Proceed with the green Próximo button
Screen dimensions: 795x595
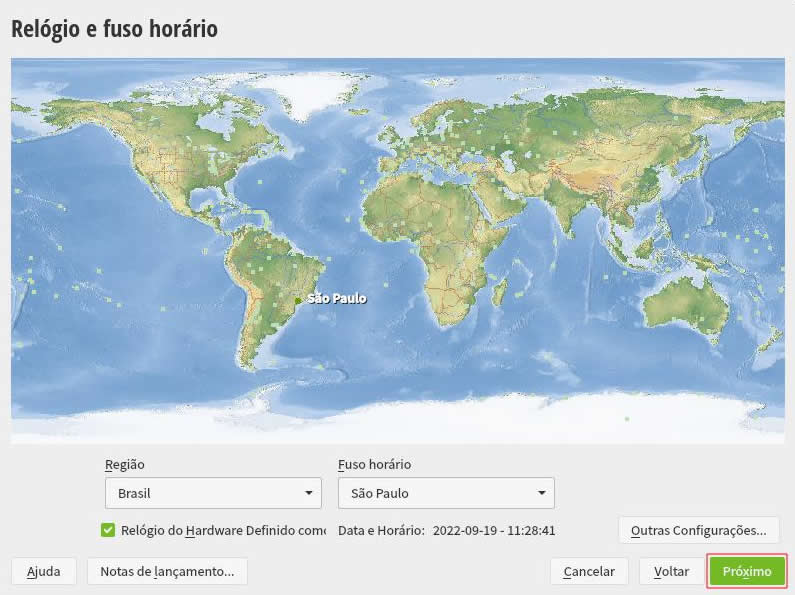[x=747, y=571]
